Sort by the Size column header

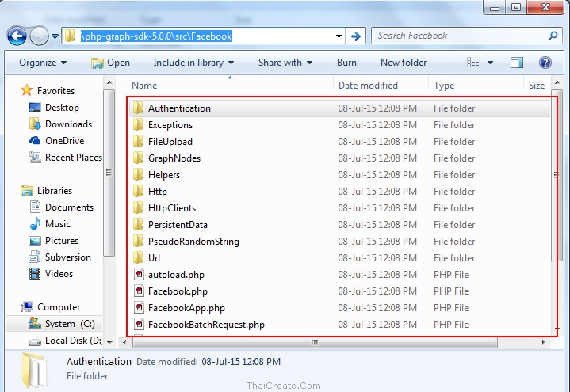click(x=537, y=86)
